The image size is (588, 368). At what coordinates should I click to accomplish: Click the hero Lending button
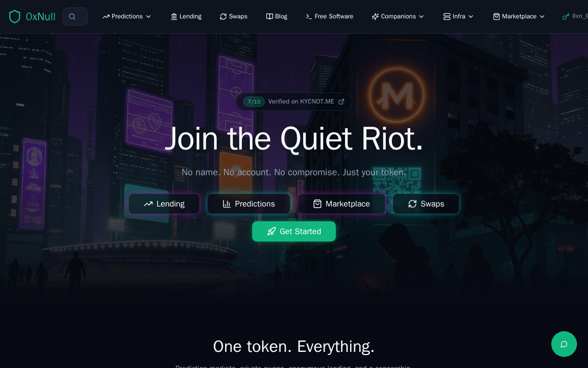click(x=164, y=204)
